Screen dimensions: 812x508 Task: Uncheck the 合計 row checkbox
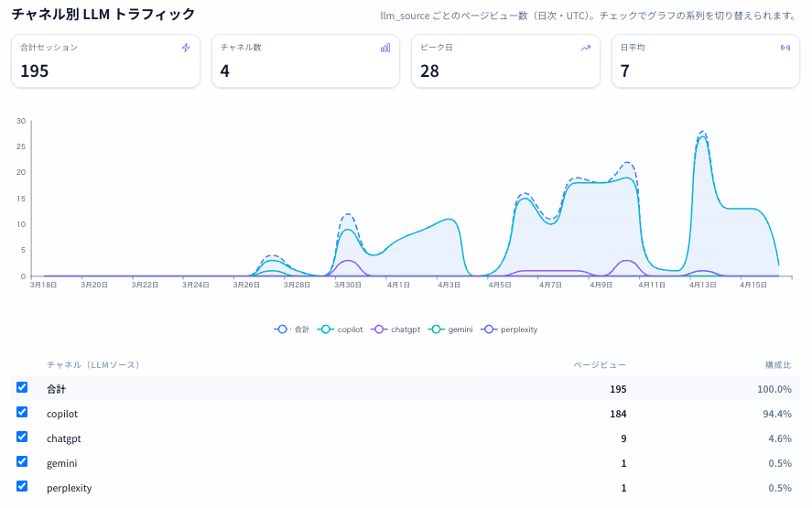click(22, 387)
